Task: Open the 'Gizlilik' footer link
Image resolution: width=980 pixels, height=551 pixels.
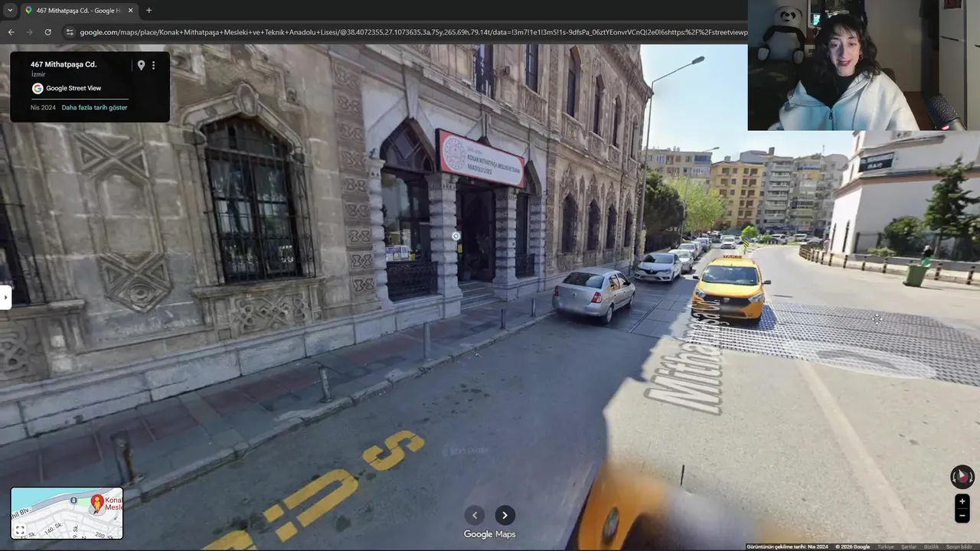Action: 931,546
